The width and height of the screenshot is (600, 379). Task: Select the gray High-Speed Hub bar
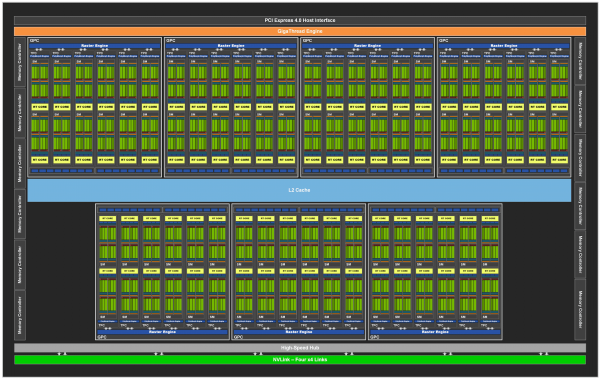(300, 348)
